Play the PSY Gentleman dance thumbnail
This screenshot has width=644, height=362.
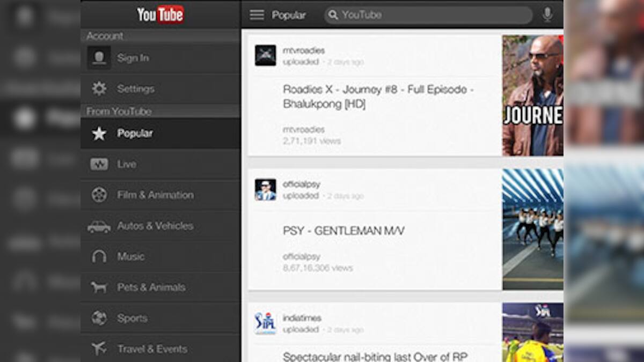coord(533,230)
